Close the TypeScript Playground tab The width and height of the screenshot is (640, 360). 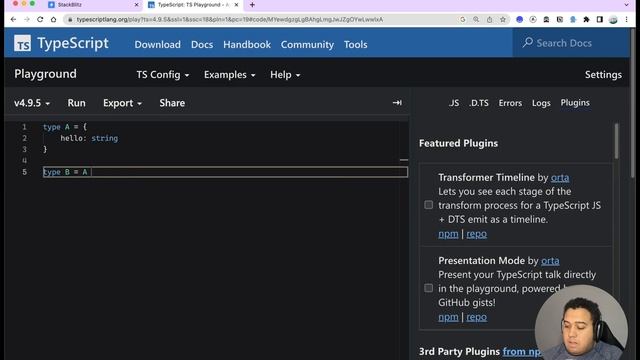[236, 5]
